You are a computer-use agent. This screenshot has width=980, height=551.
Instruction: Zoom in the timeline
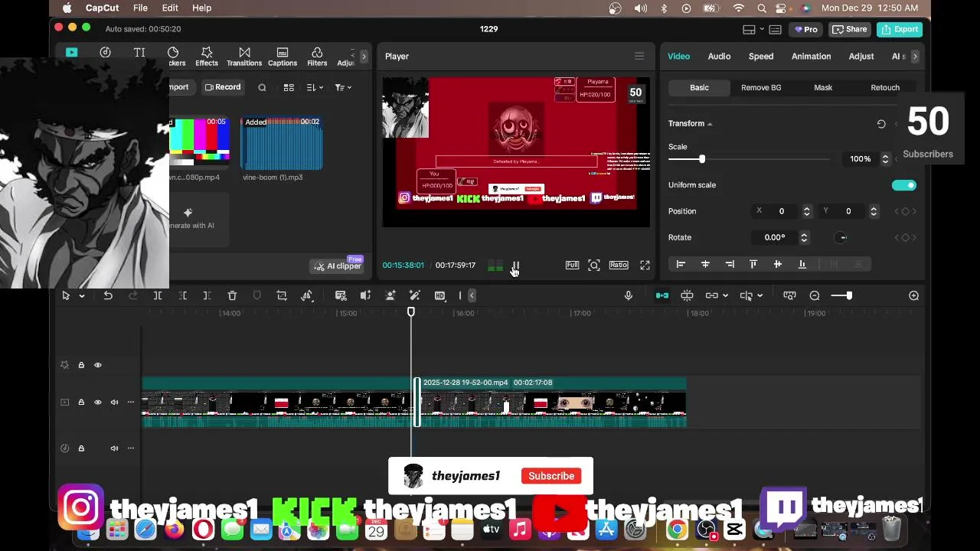(913, 295)
